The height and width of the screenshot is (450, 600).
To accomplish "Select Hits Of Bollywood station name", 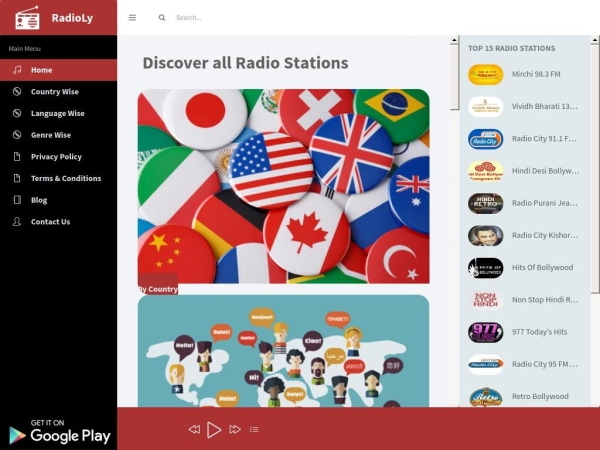I will tap(543, 267).
